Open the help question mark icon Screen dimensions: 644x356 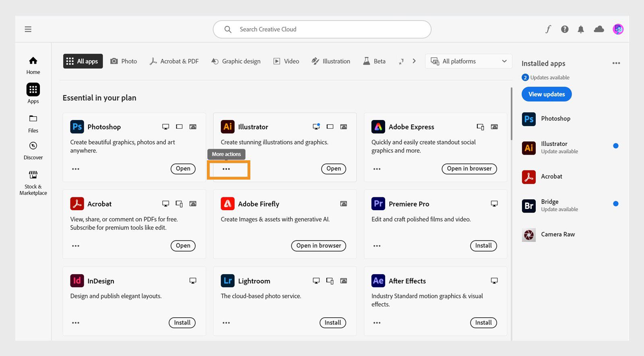pyautogui.click(x=565, y=29)
